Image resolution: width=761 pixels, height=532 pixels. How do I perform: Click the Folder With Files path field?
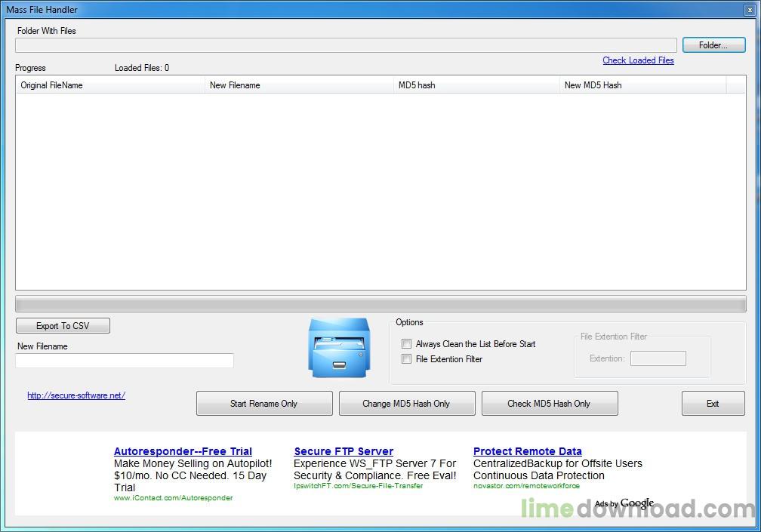pos(346,45)
